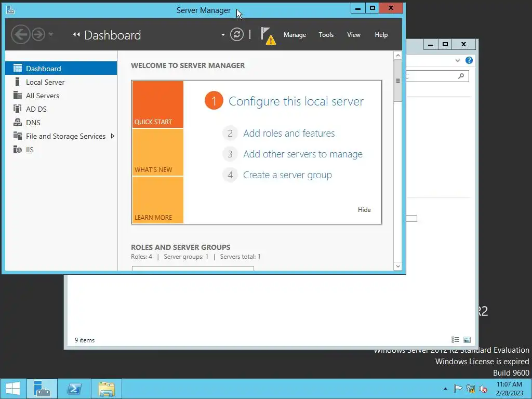The height and width of the screenshot is (399, 532).
Task: Select All Servers in the sidebar
Action: coord(61,96)
